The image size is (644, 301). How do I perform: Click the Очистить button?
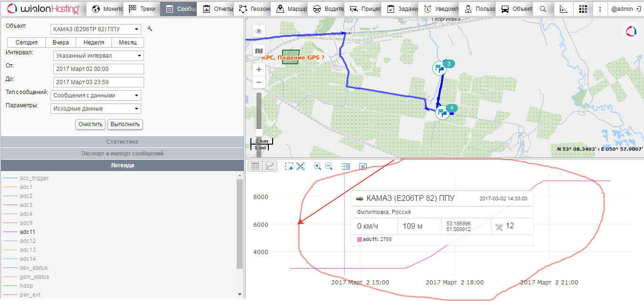[x=90, y=124]
